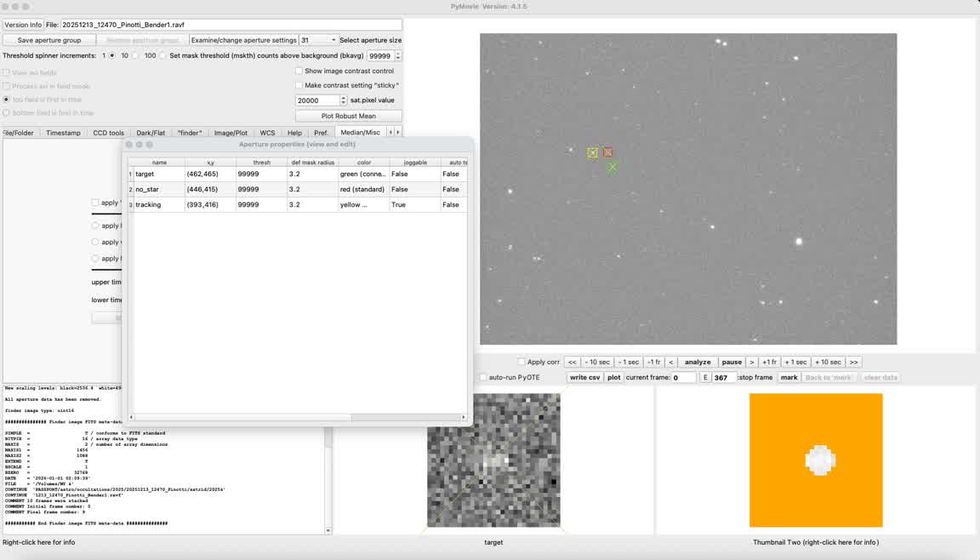This screenshot has width=980, height=560.
Task: Toggle the Apply corr checkbox
Action: coord(521,363)
